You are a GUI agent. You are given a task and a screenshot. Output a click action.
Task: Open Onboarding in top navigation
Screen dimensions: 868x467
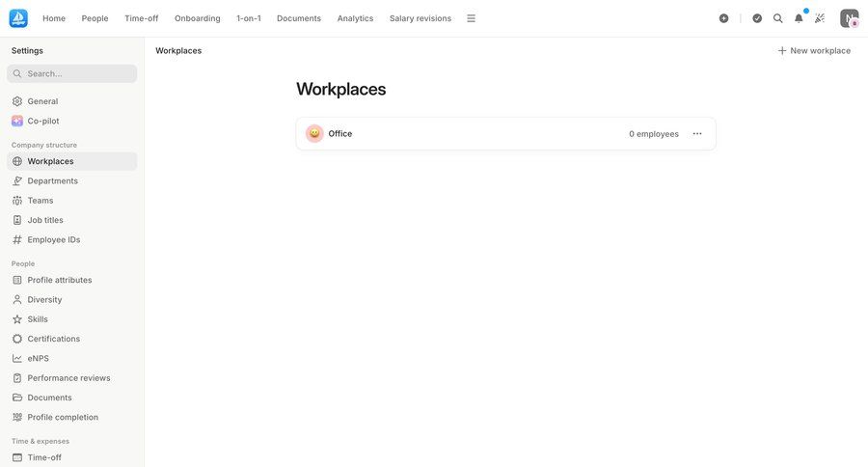(x=198, y=18)
